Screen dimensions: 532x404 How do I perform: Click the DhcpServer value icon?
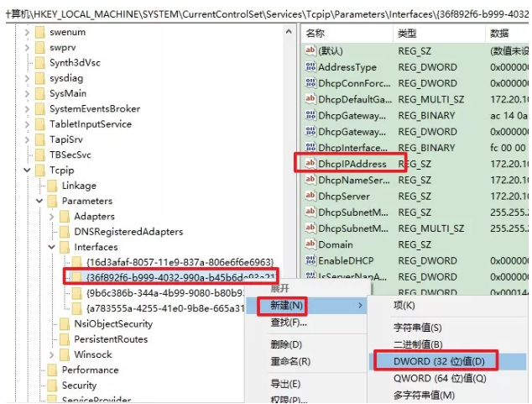[x=310, y=196]
